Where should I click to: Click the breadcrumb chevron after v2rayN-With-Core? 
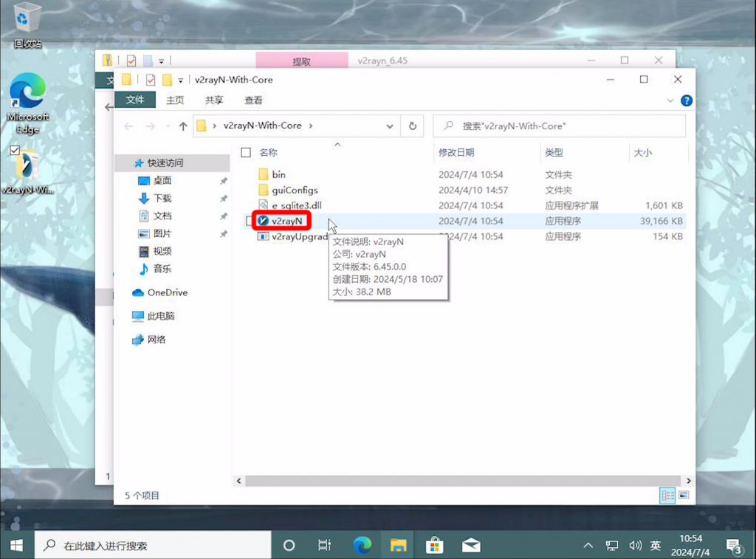(311, 126)
